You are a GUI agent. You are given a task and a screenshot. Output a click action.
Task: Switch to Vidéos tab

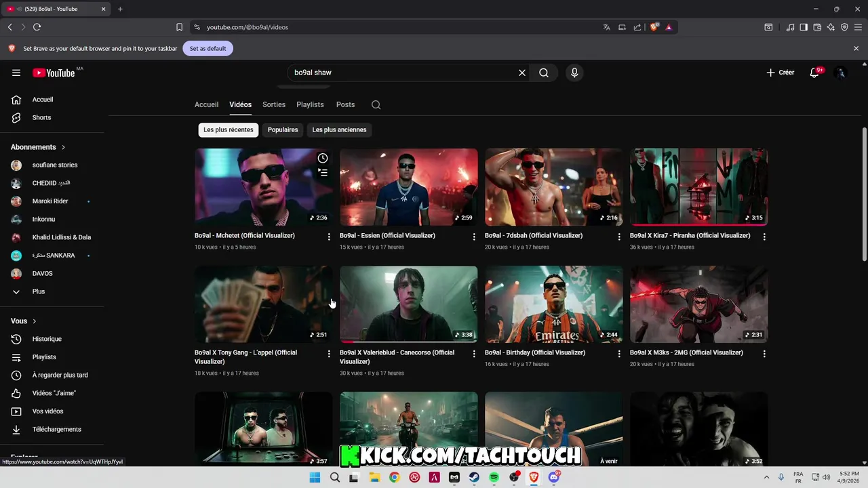240,104
